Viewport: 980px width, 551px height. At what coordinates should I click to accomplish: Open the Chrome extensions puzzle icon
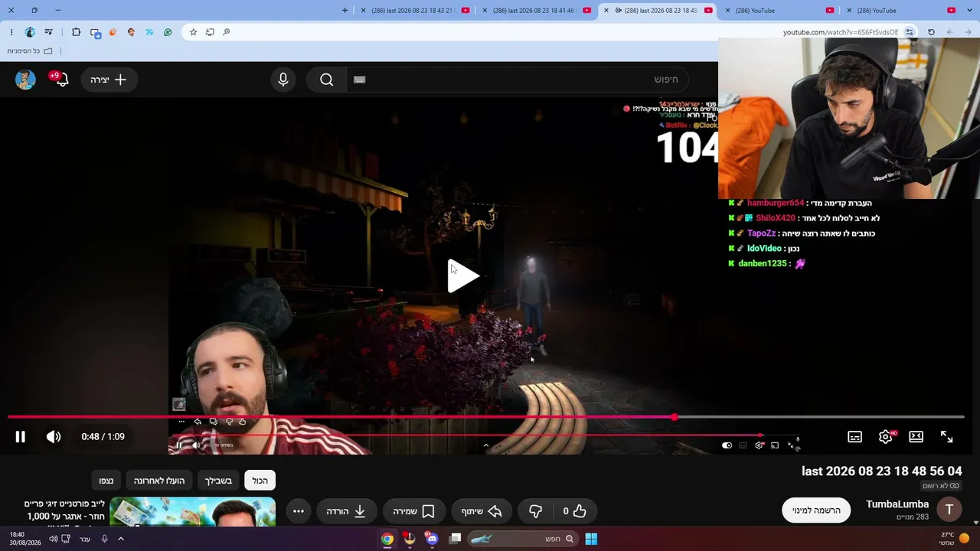tap(76, 32)
